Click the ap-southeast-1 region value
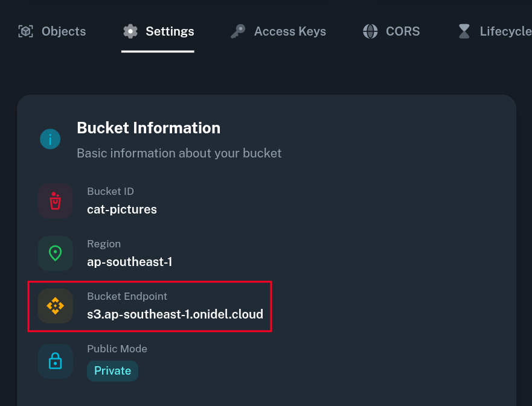Viewport: 532px width, 406px height. [x=130, y=262]
